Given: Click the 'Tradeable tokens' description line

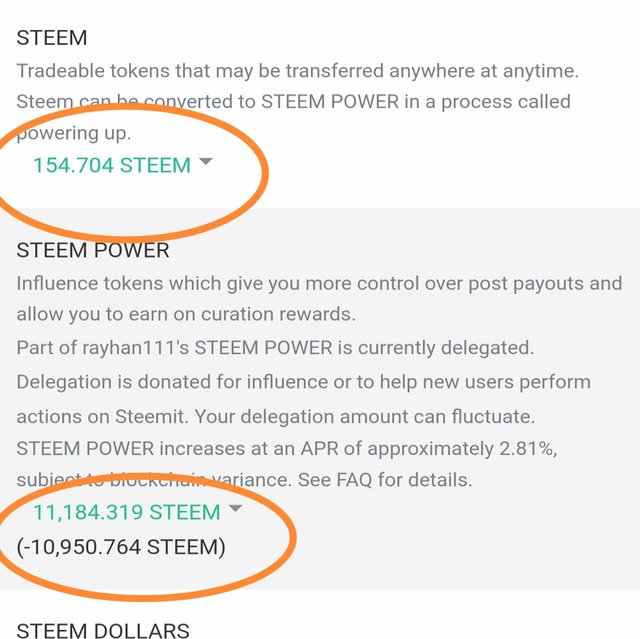Looking at the screenshot, I should [x=298, y=71].
